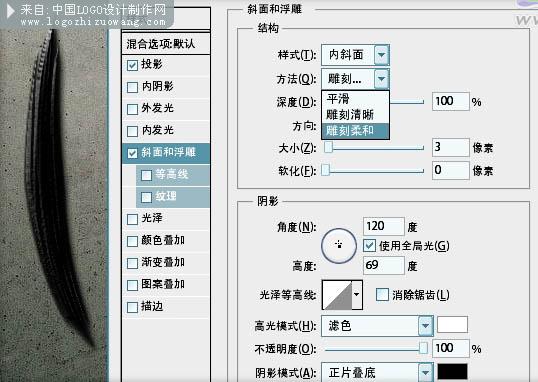538x382 pixels.
Task: Open the gloss contour thumbnail preview
Action: pyautogui.click(x=337, y=295)
